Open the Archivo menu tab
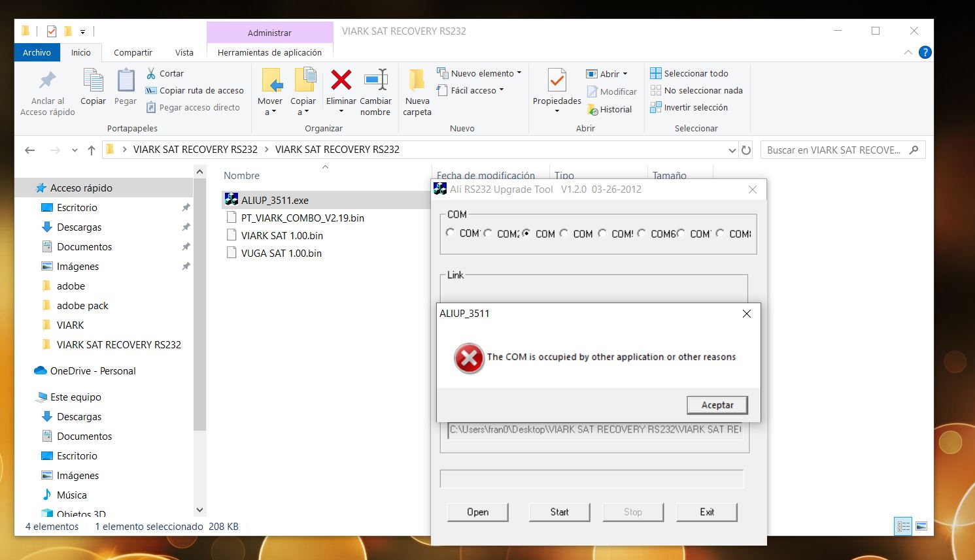Viewport: 975px width, 560px height. (x=37, y=52)
